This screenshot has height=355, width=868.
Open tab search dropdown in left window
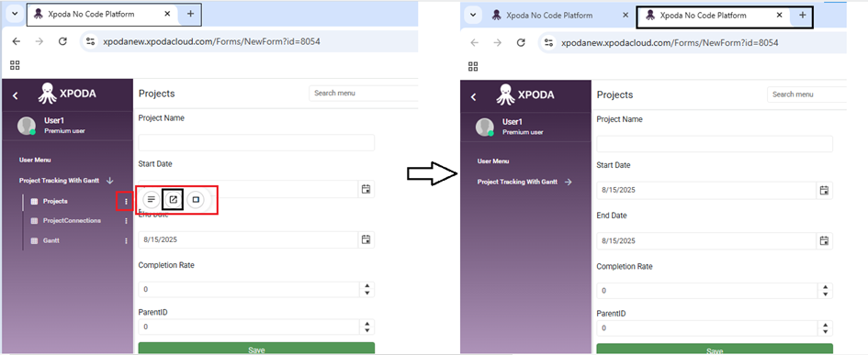[x=15, y=15]
